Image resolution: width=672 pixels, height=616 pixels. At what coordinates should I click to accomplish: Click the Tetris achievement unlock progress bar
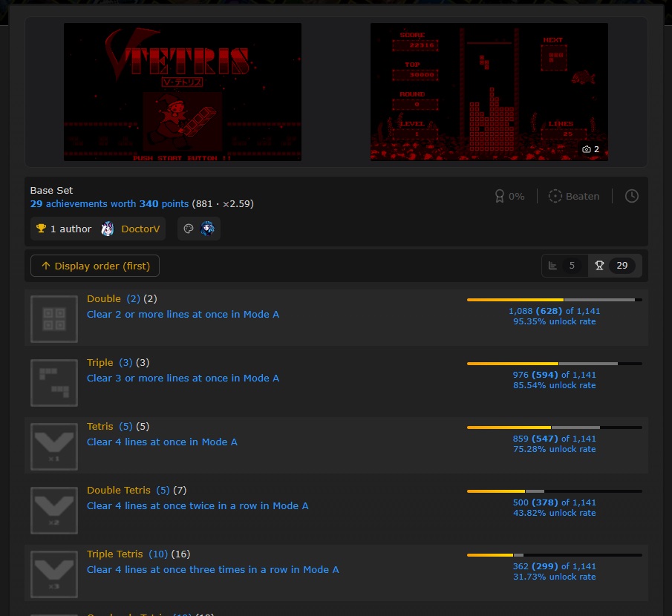click(555, 427)
